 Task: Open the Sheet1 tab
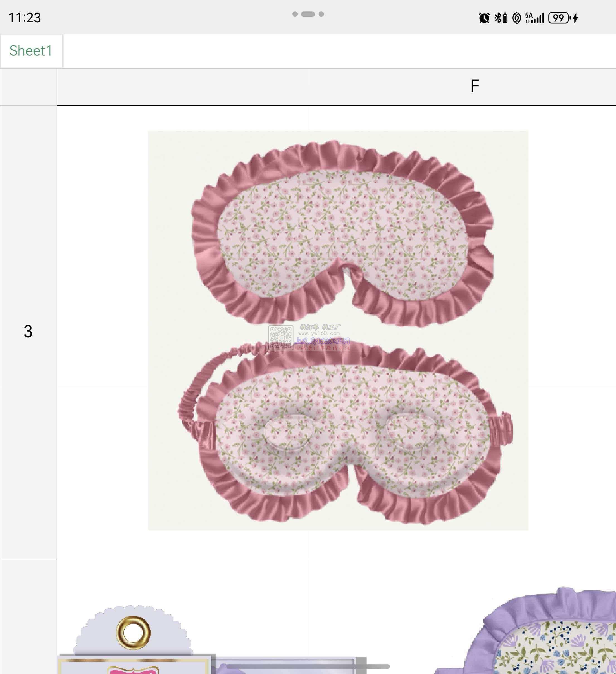(x=31, y=51)
